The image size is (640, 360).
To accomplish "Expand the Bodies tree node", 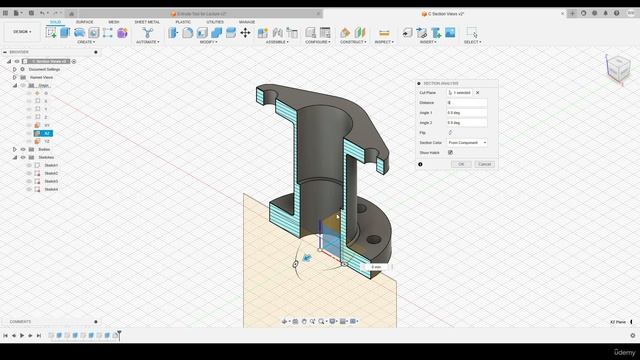I will pos(15,149).
